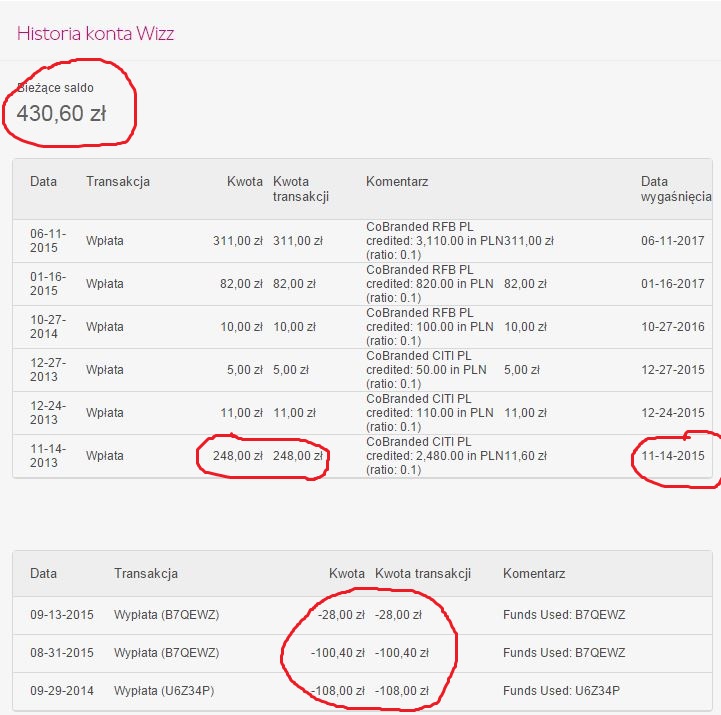This screenshot has width=721, height=715.
Task: Click the comment "credited: 110.00 in PLN"
Action: pos(429,413)
